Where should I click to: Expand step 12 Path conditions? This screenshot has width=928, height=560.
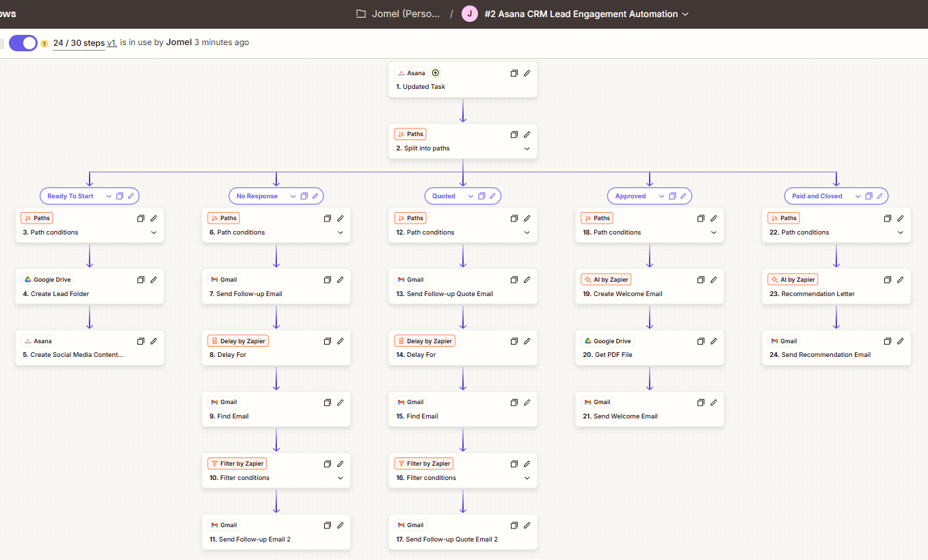[x=527, y=232]
